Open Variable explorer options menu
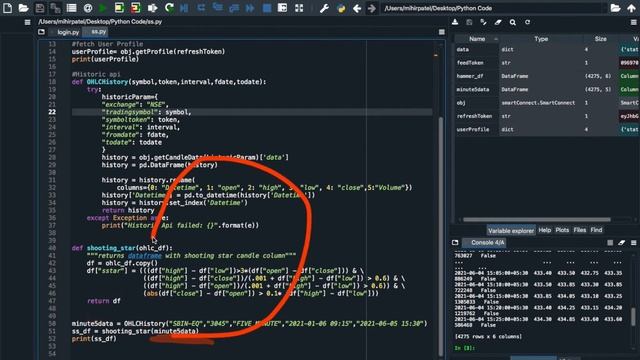The height and width of the screenshot is (360, 640). pyautogui.click(x=633, y=22)
